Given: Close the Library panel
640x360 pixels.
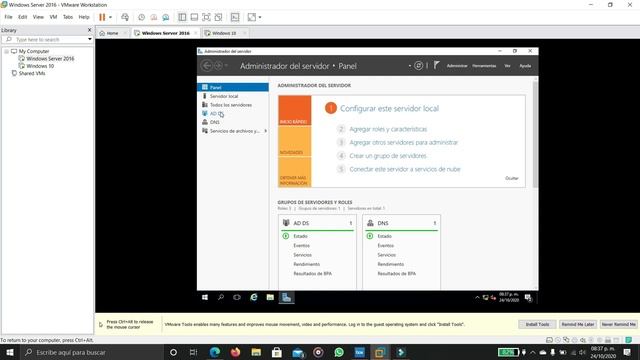Looking at the screenshot, I should pyautogui.click(x=89, y=30).
